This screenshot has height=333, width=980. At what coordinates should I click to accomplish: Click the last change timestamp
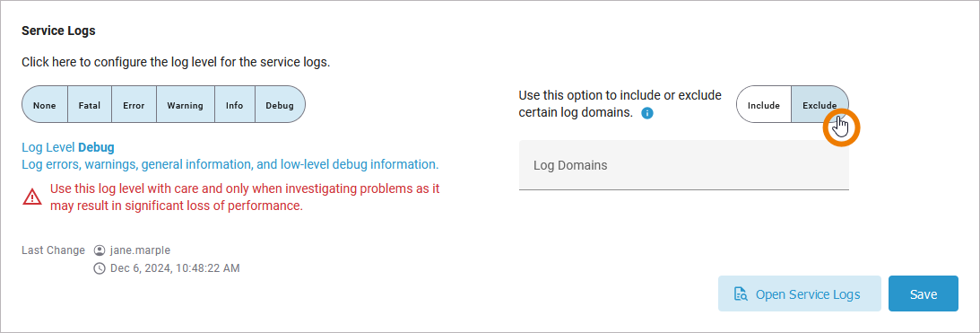[x=174, y=268]
